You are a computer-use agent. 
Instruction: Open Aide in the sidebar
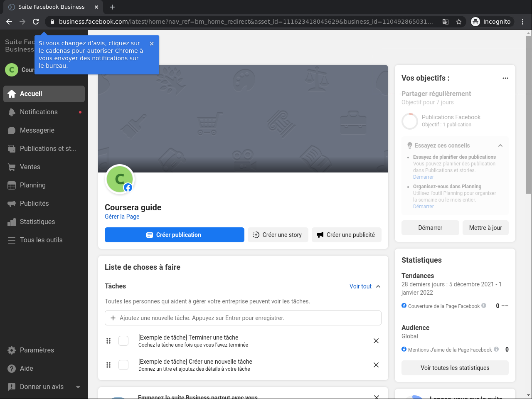[x=44, y=369]
